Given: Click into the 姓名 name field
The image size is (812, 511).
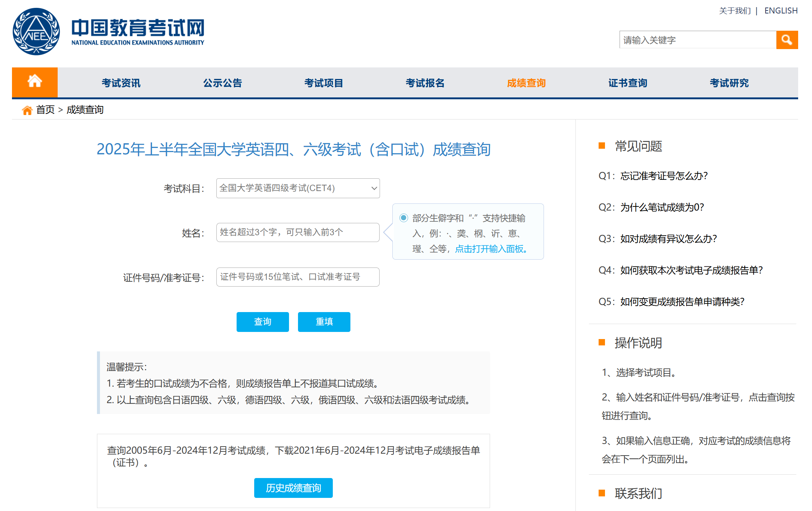Looking at the screenshot, I should [298, 232].
